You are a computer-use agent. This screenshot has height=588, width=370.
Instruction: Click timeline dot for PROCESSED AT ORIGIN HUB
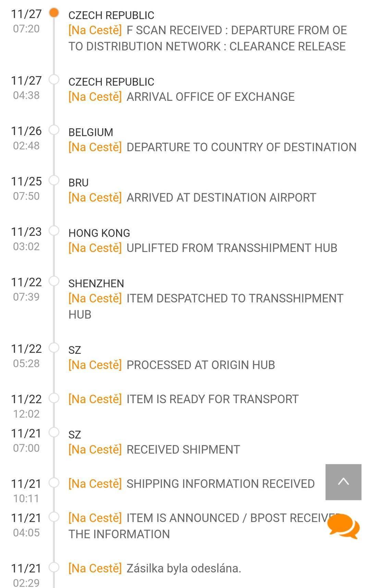click(x=54, y=348)
